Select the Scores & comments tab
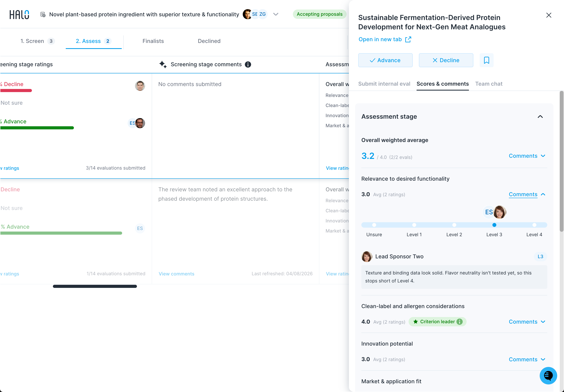This screenshot has height=392, width=564. 442,84
